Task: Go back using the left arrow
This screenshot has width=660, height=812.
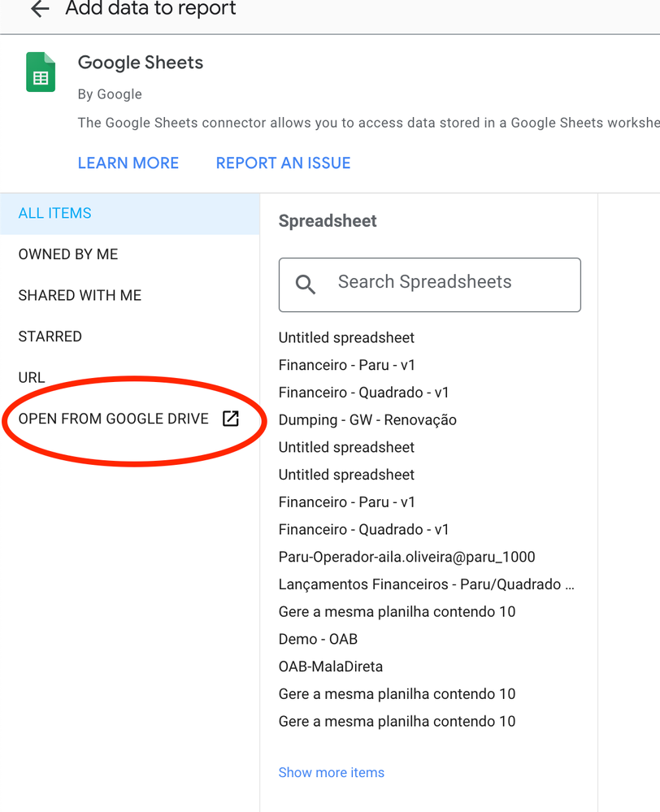Action: click(40, 9)
